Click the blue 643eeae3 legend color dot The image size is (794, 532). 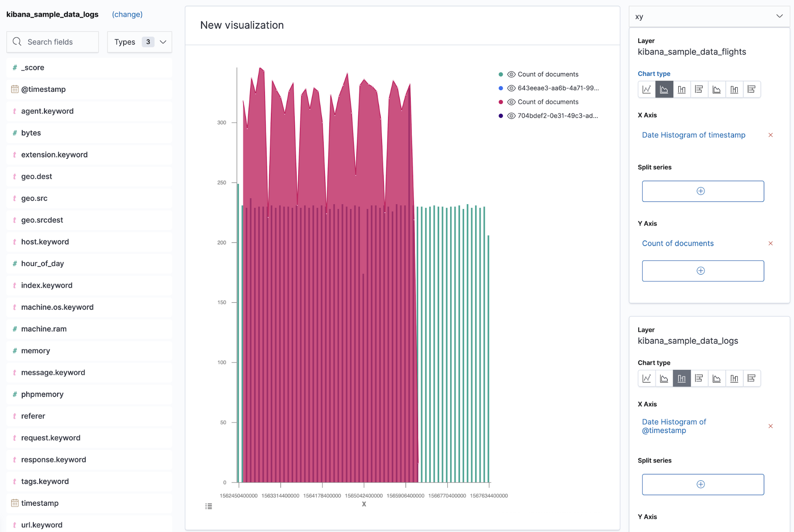point(501,88)
